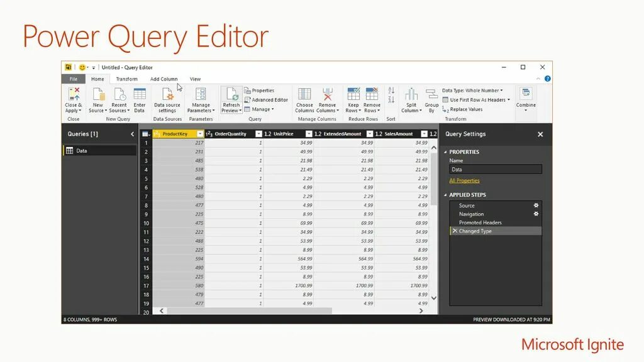Switch to the Add Column tab
The height and width of the screenshot is (362, 644).
(x=164, y=79)
